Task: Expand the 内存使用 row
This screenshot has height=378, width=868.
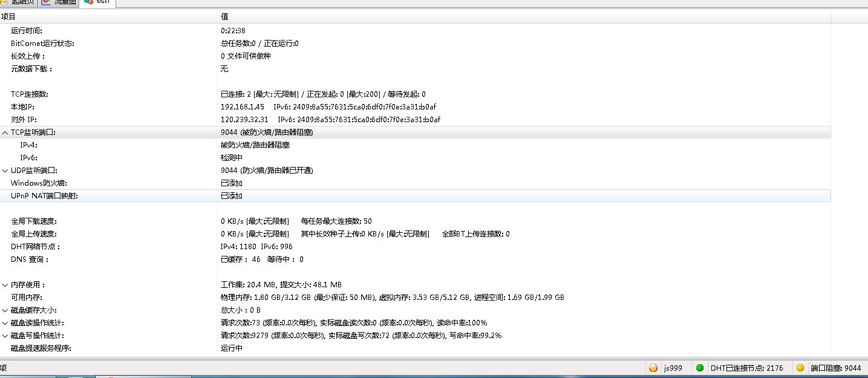Action: click(5, 285)
